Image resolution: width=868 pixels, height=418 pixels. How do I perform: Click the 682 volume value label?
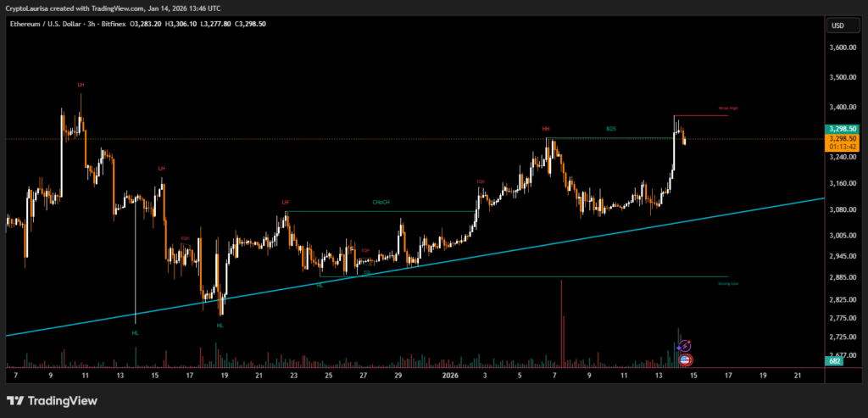(837, 361)
